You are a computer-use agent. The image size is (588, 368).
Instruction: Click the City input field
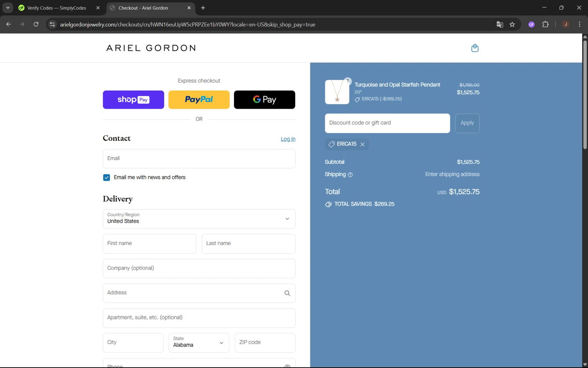[x=133, y=343]
